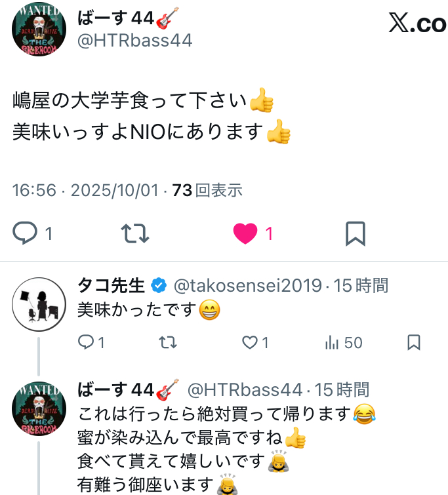Reply to タコ先生's comment
Screen dimensions: 448x495
point(86,342)
